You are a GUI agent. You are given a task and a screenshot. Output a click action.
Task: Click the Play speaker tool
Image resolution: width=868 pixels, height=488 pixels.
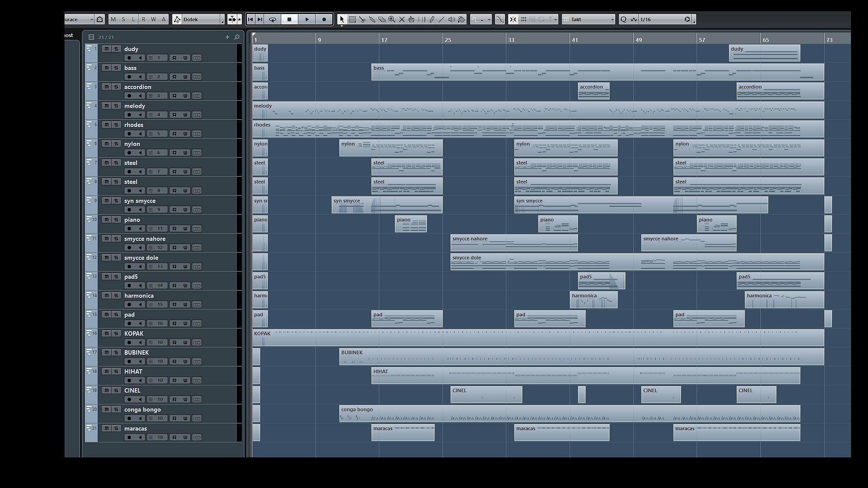click(x=452, y=19)
